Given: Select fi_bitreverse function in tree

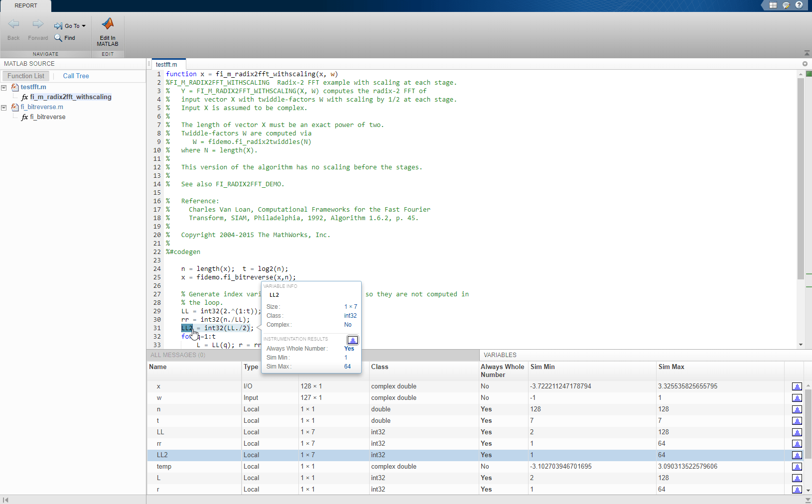Looking at the screenshot, I should point(47,117).
